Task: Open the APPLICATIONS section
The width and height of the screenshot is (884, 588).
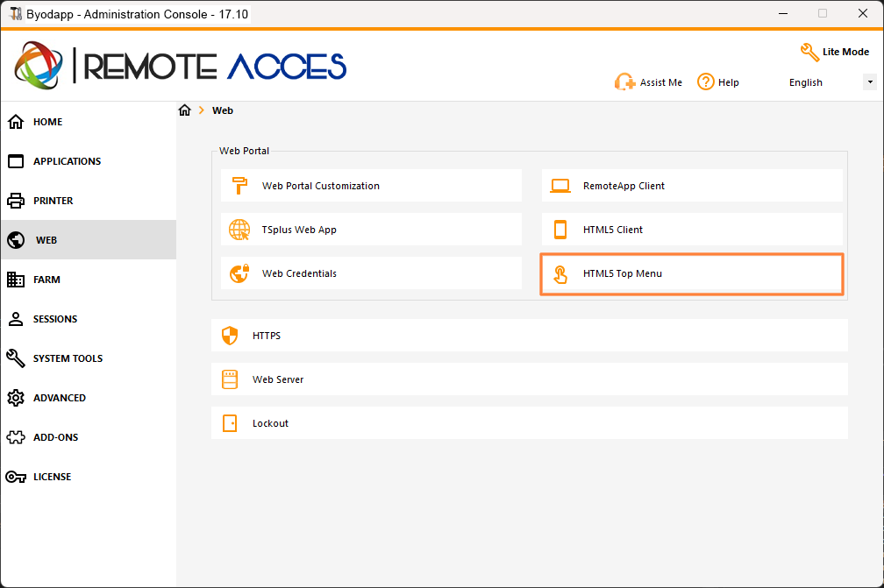Action: [67, 161]
